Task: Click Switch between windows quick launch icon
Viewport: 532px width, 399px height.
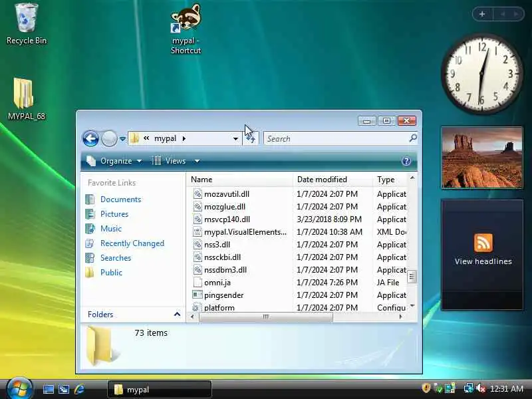Action: 64,389
